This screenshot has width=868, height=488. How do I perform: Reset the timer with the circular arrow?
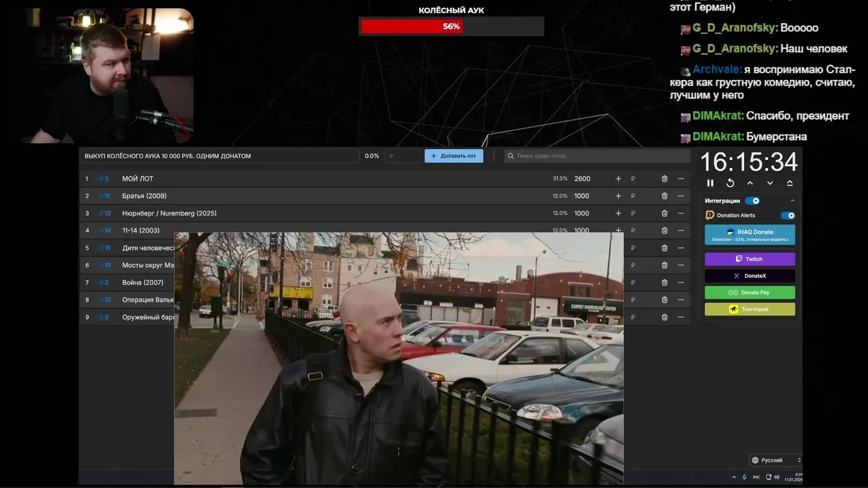pos(730,183)
